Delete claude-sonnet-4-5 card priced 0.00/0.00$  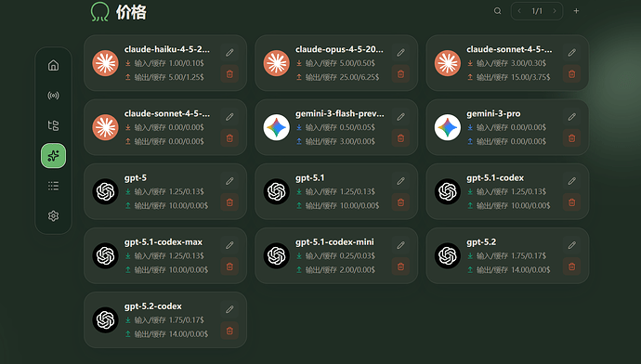click(x=229, y=138)
